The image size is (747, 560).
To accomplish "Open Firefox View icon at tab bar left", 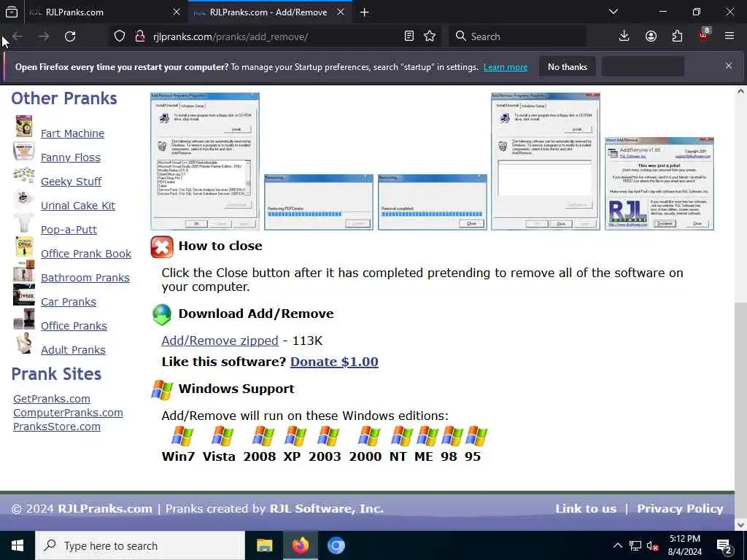I will click(x=12, y=12).
